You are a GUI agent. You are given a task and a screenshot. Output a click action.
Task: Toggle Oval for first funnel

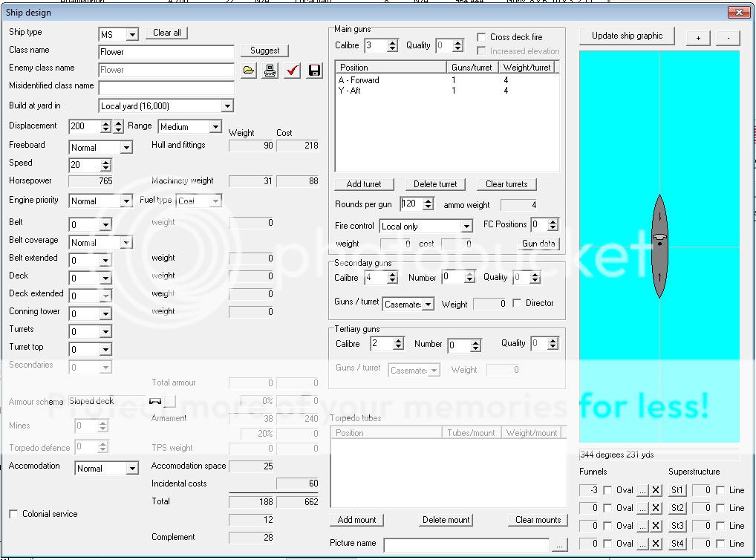pos(607,490)
